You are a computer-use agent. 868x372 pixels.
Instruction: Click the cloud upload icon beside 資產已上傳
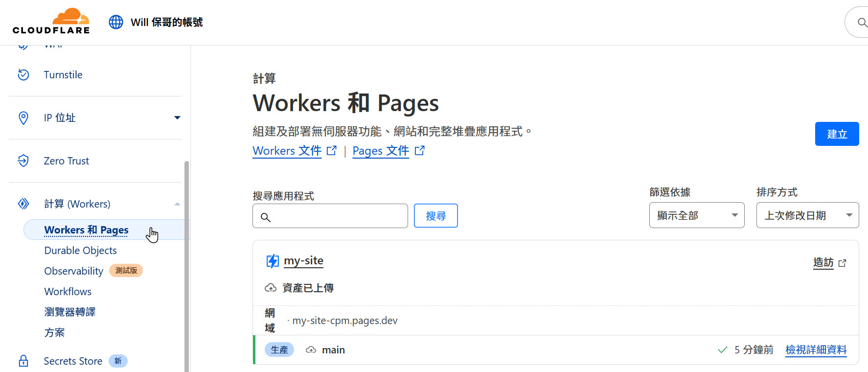[271, 288]
